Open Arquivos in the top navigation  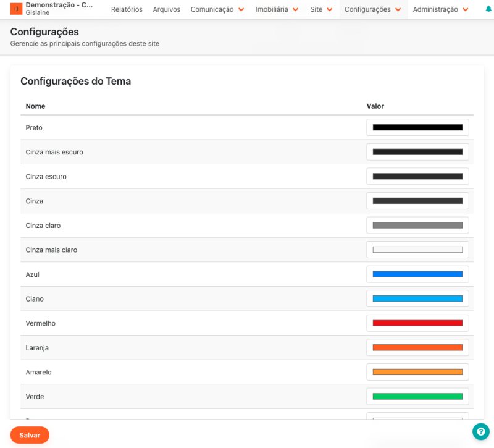[167, 9]
